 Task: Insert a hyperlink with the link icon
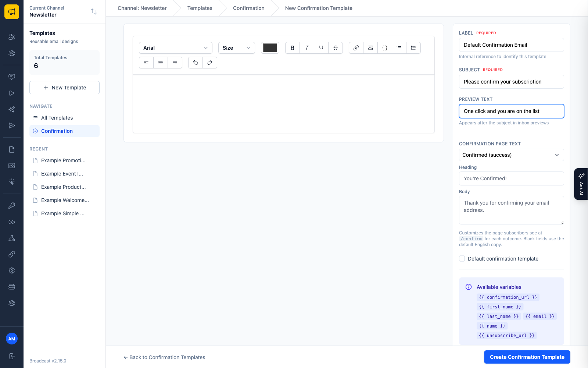tap(356, 48)
